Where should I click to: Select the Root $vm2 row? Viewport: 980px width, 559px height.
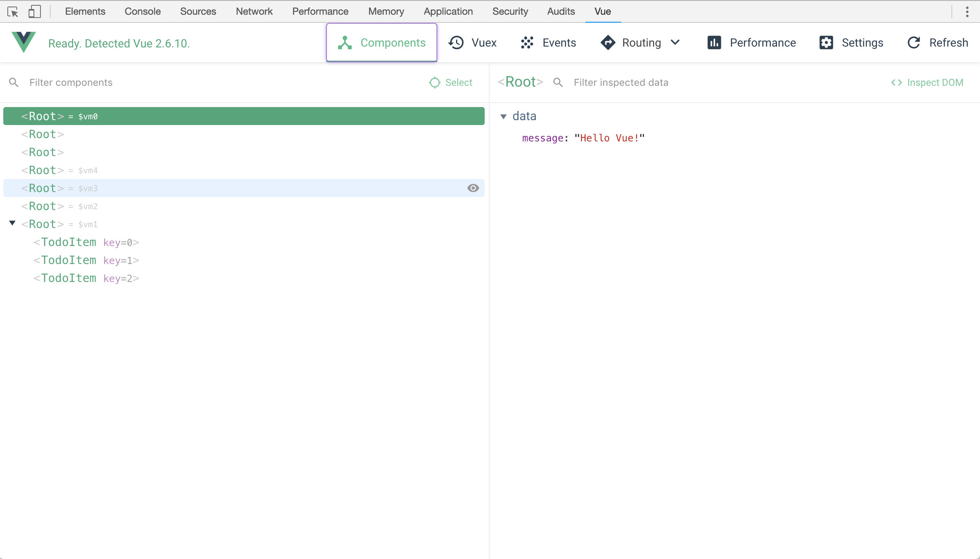[244, 206]
